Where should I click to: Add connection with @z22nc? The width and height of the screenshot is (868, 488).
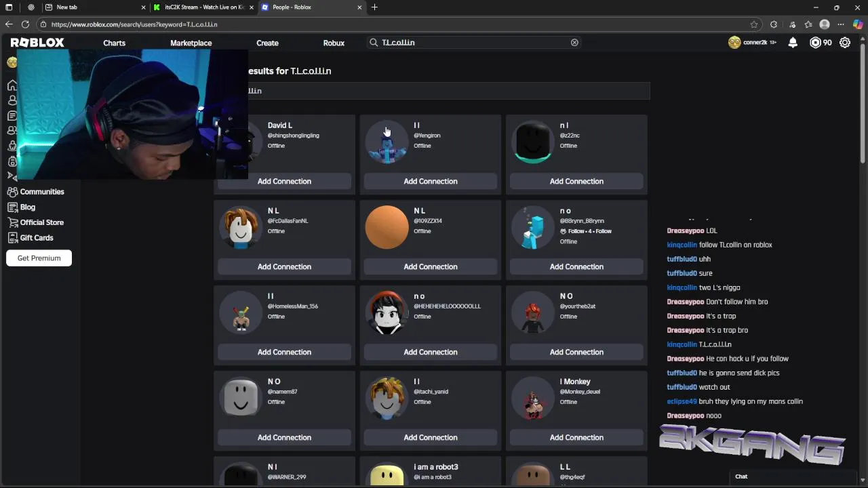(x=576, y=181)
